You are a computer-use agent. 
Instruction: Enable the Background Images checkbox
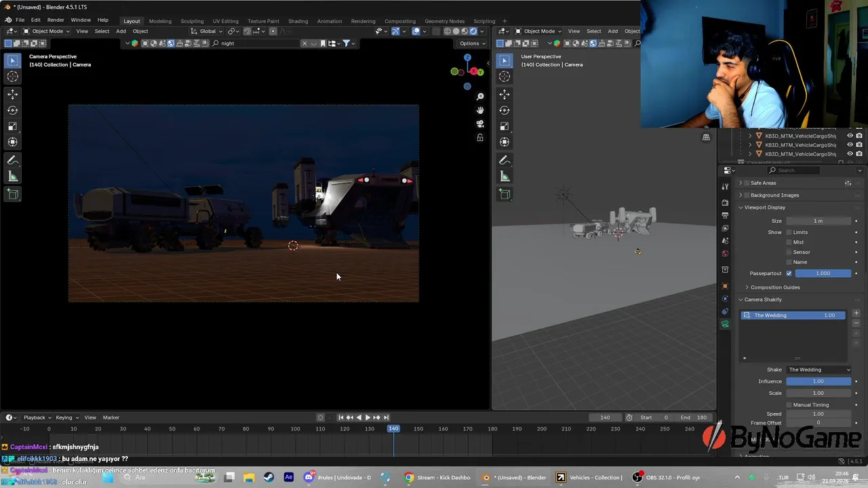(x=747, y=195)
